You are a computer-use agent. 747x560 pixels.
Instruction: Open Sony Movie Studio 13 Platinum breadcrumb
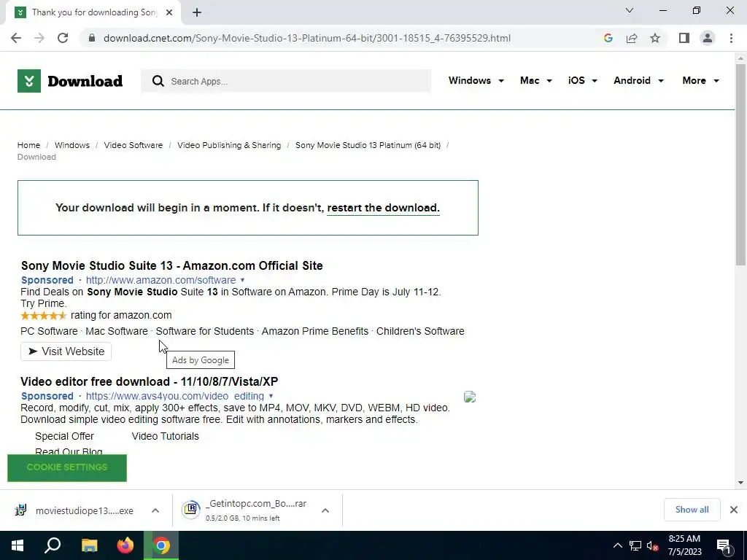(368, 145)
